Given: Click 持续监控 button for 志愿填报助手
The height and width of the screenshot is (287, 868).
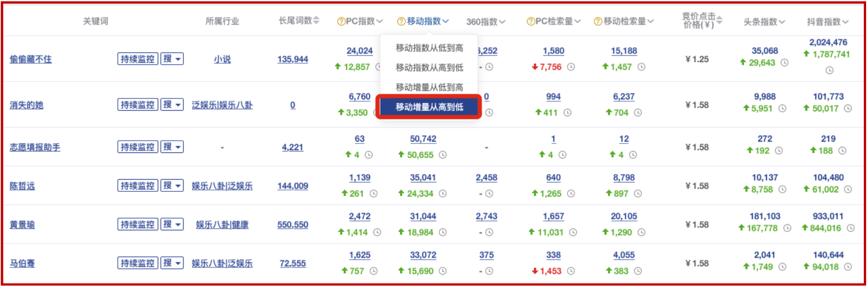Looking at the screenshot, I should coord(138,147).
